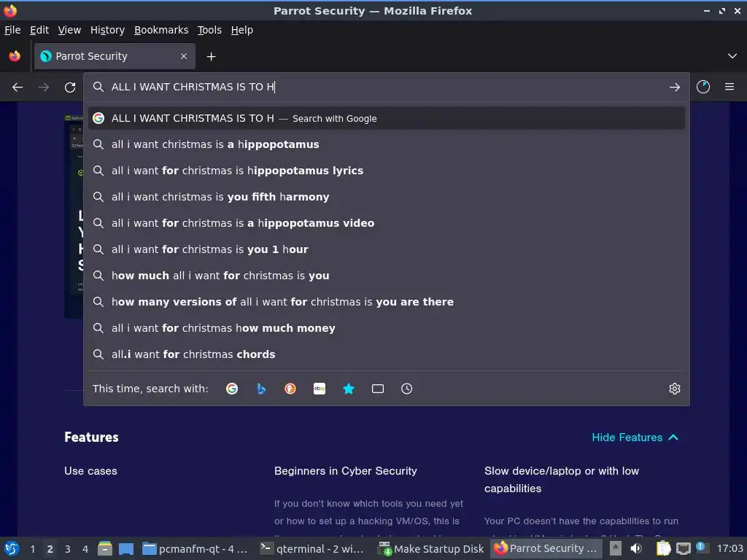Open the clipboard tray icon
747x560 pixels.
tap(662, 548)
